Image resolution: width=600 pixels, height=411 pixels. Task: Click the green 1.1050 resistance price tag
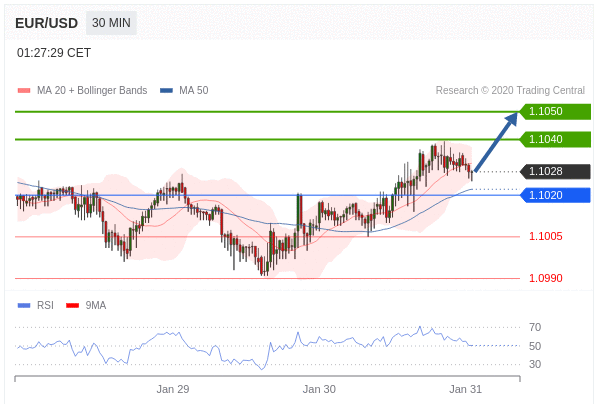(x=555, y=111)
